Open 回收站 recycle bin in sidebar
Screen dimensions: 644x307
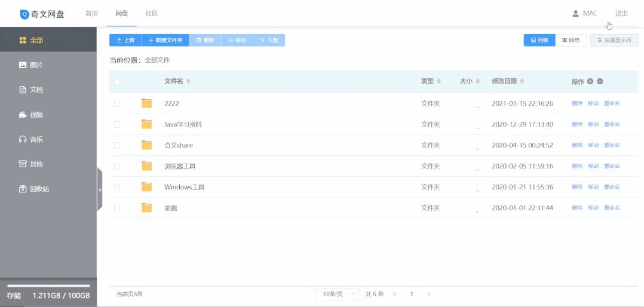coord(48,189)
